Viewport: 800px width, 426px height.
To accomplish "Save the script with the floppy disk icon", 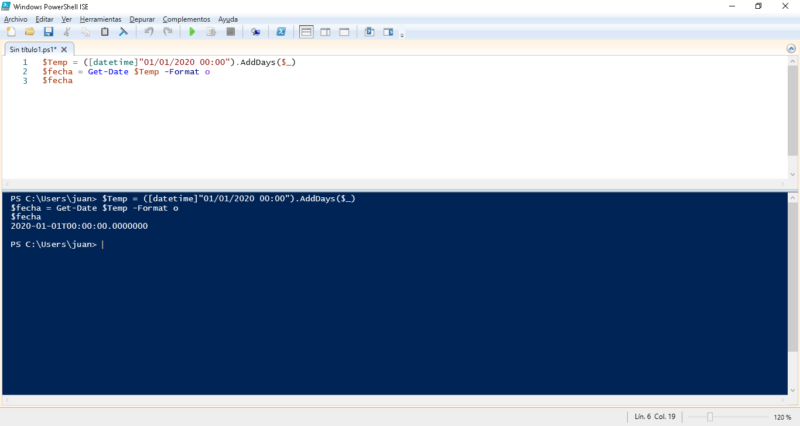I will (47, 32).
